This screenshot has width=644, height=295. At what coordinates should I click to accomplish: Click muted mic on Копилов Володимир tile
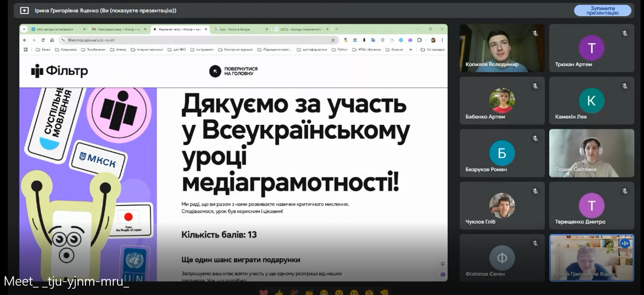pyautogui.click(x=535, y=34)
